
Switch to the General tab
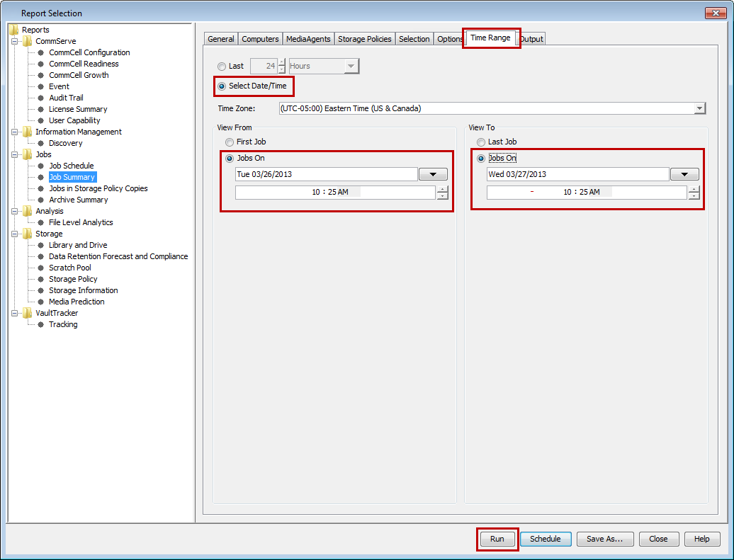click(221, 39)
